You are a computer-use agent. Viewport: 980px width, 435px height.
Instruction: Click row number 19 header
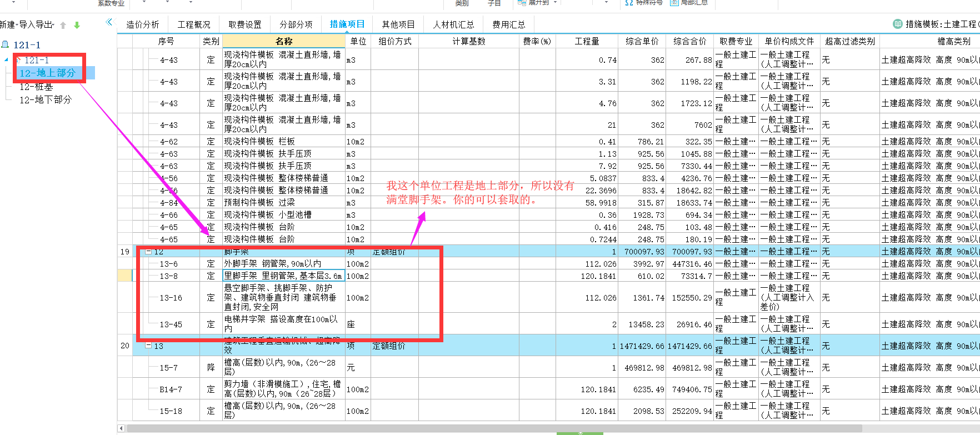(125, 252)
